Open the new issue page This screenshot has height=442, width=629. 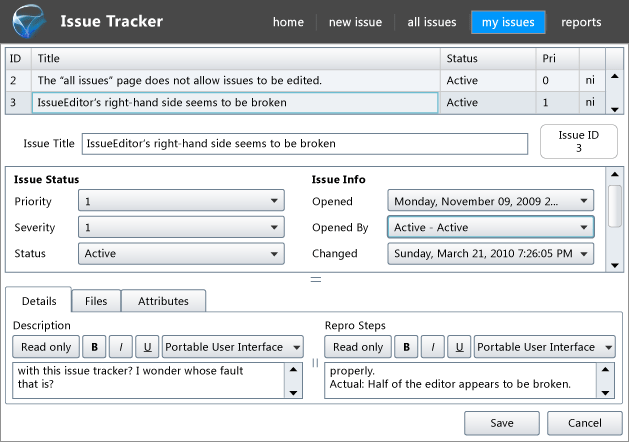tap(355, 22)
